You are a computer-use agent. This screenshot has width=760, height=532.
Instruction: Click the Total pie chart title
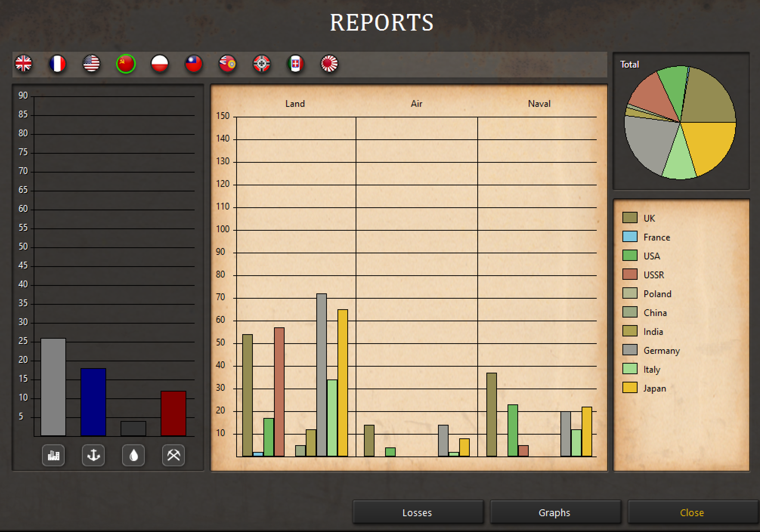(x=630, y=65)
